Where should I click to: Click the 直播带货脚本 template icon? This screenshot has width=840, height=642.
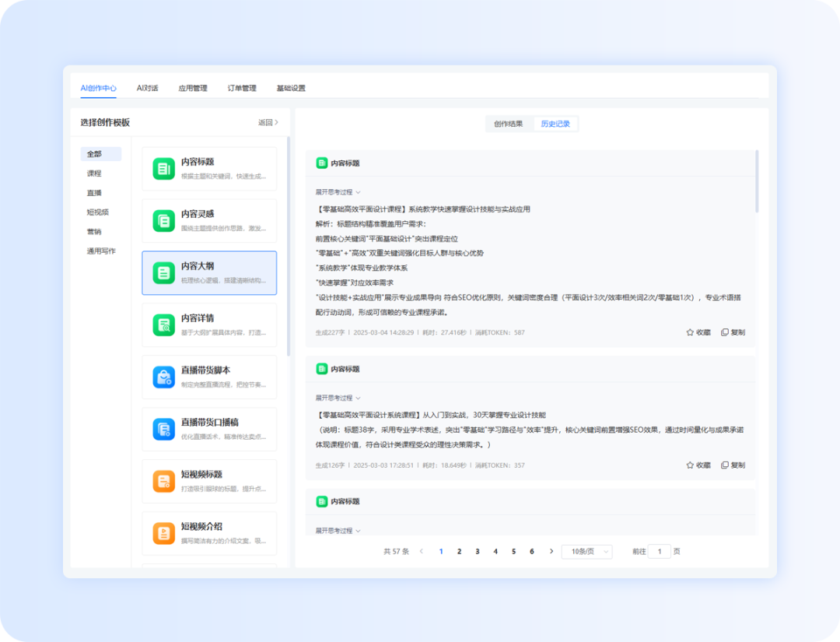coord(163,377)
